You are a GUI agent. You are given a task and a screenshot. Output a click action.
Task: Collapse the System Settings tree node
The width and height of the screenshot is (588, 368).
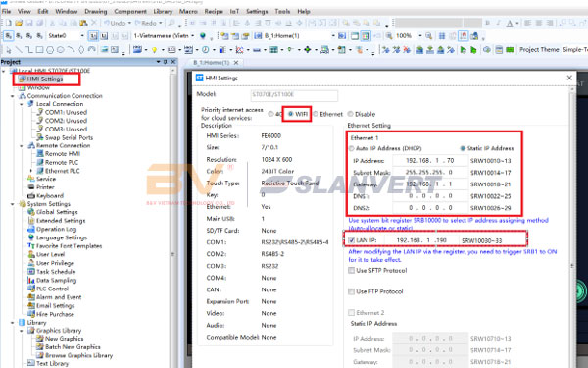pyautogui.click(x=13, y=204)
